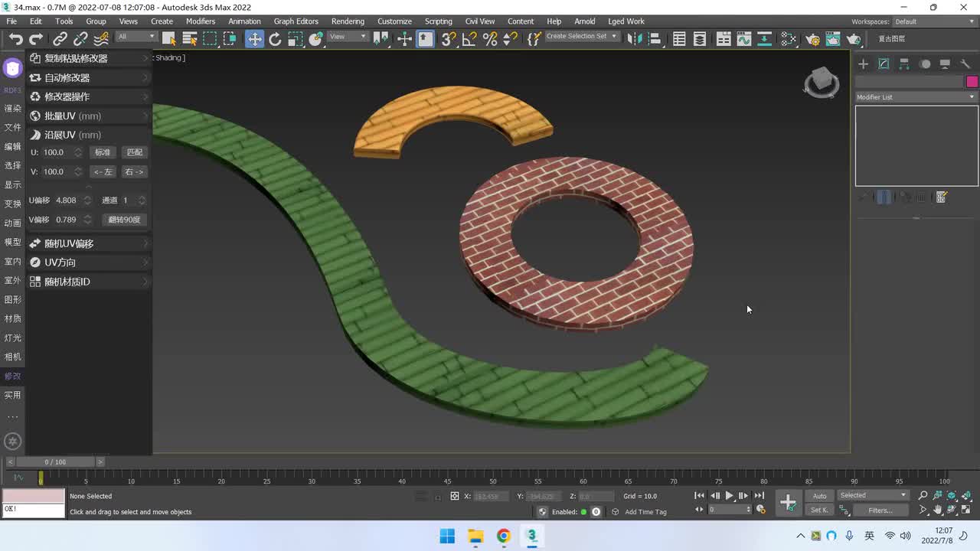Toggle the Angle Snap button
Screen dimensions: 980x551
(469, 39)
